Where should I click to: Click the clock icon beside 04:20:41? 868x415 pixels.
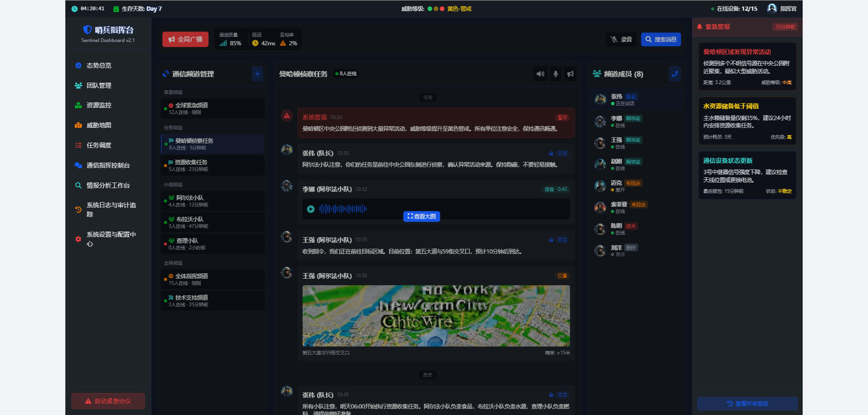pyautogui.click(x=74, y=9)
